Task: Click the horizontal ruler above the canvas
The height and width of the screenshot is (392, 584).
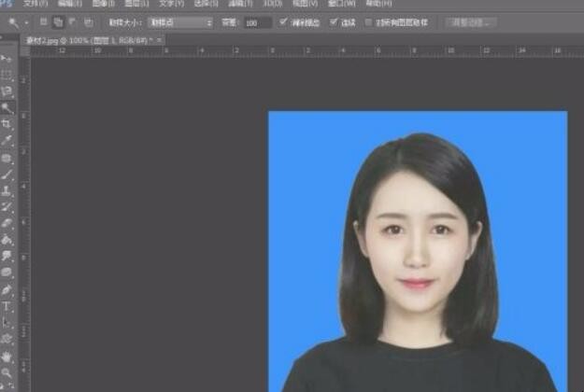Action: click(x=306, y=51)
